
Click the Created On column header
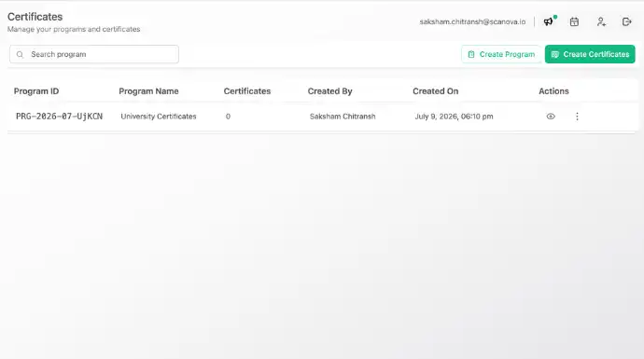435,91
